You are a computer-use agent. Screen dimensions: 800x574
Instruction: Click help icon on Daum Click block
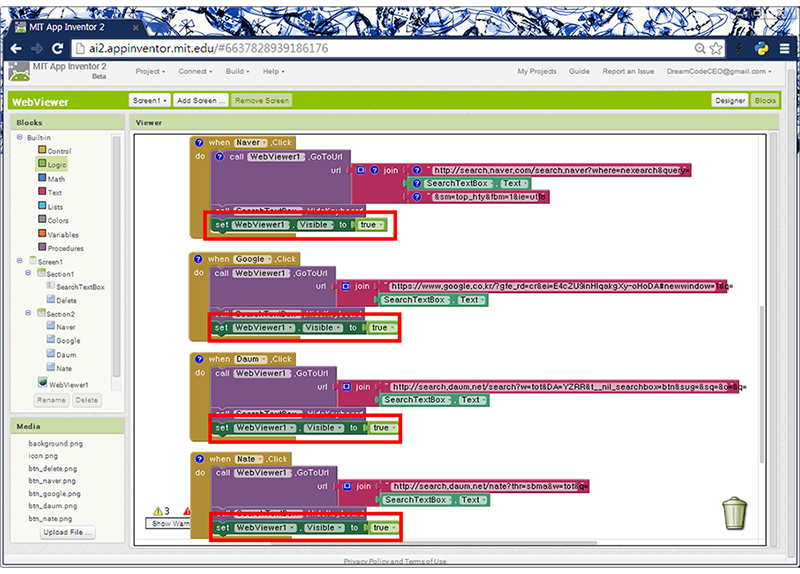click(x=199, y=359)
